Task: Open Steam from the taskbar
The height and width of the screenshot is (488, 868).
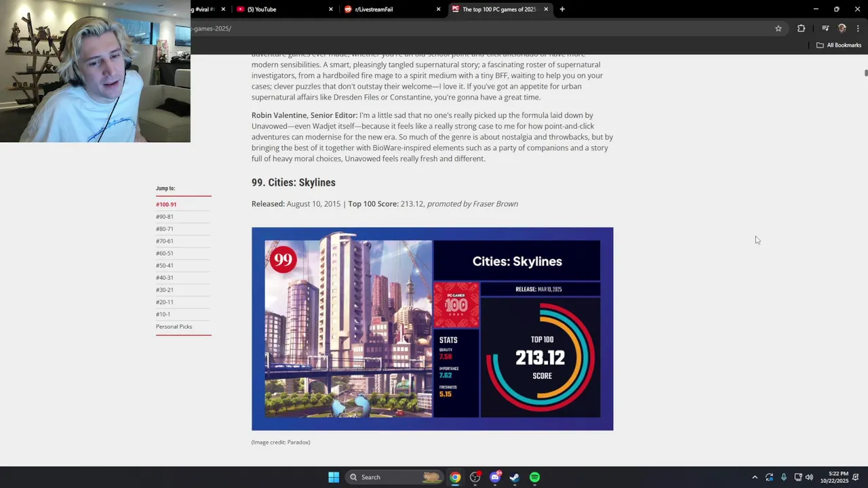Action: tap(515, 477)
